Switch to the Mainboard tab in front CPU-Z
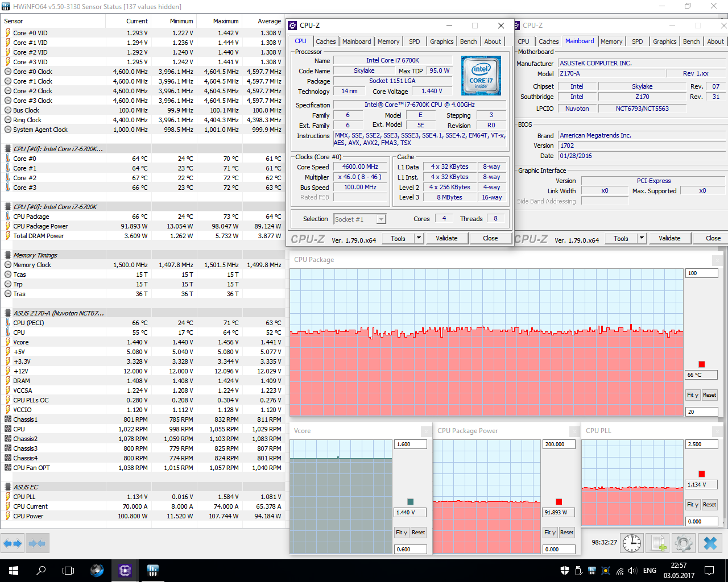728x582 pixels. 357,41
